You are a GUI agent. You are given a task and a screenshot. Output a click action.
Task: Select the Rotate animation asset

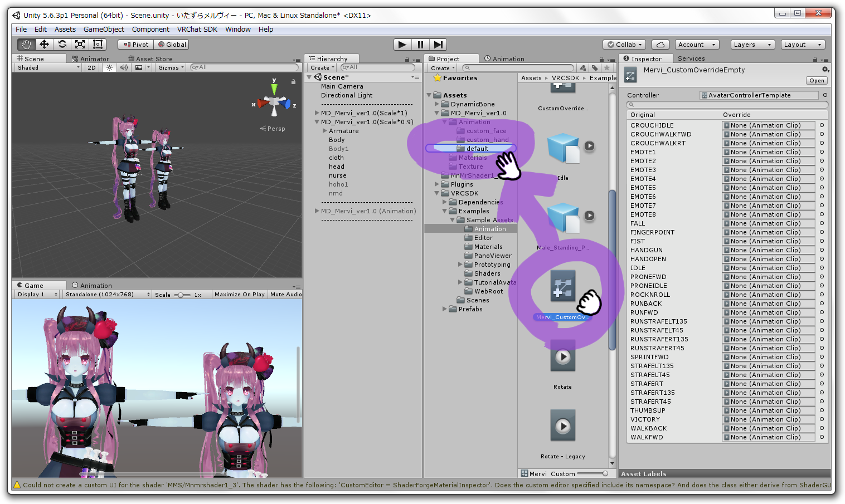tap(563, 356)
